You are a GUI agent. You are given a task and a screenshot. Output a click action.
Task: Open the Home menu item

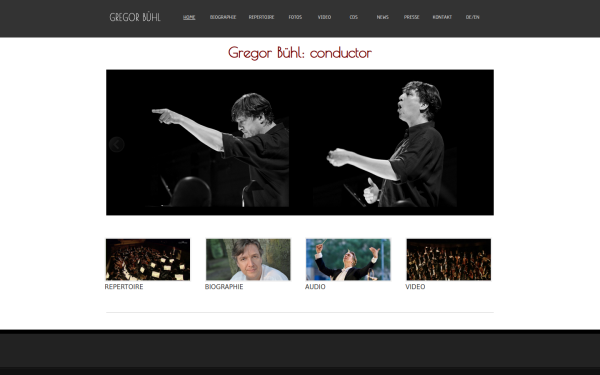[189, 17]
